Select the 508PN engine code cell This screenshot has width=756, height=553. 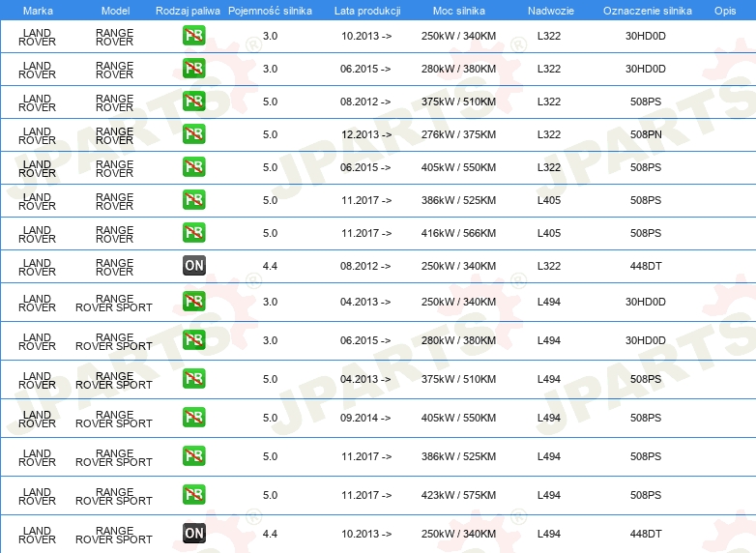646,134
